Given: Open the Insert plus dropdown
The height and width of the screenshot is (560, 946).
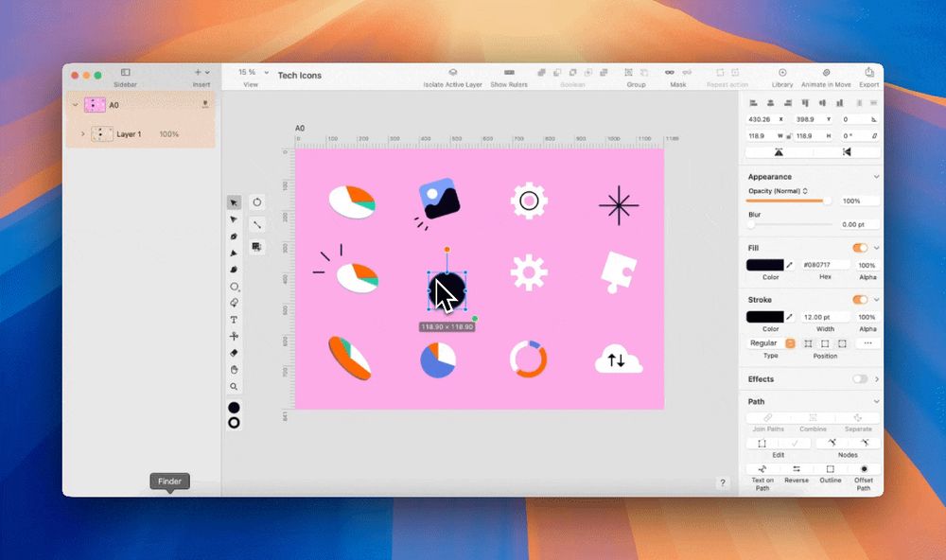Looking at the screenshot, I should [201, 73].
